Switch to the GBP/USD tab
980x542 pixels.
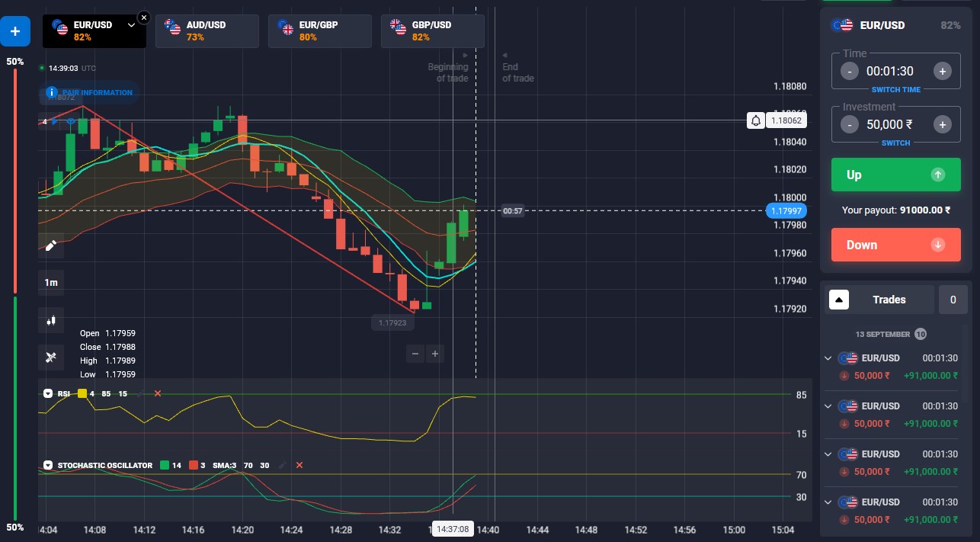pyautogui.click(x=433, y=30)
